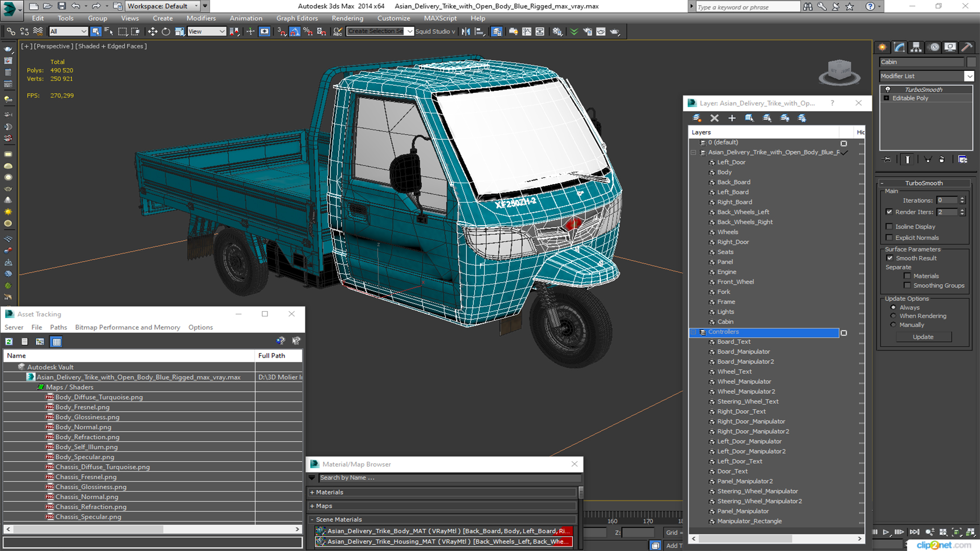Click the Iterations spinner arrows
Image resolution: width=980 pixels, height=551 pixels.
click(x=962, y=201)
